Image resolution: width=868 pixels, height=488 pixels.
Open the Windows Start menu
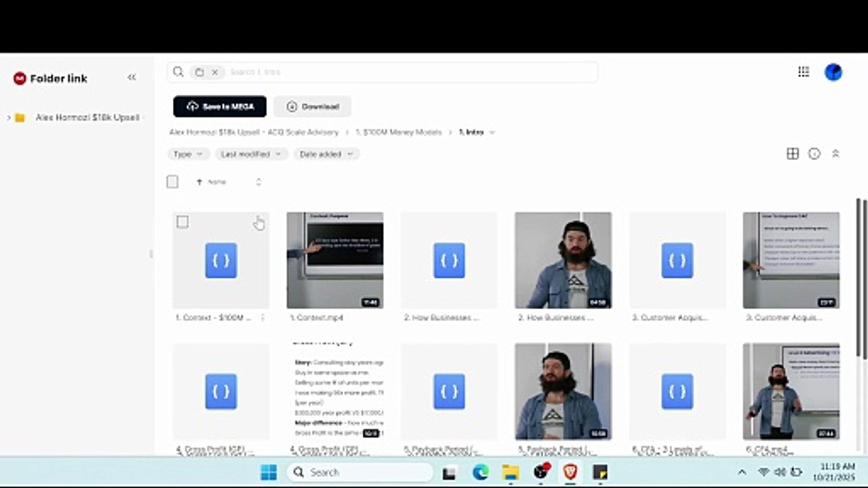coord(269,472)
